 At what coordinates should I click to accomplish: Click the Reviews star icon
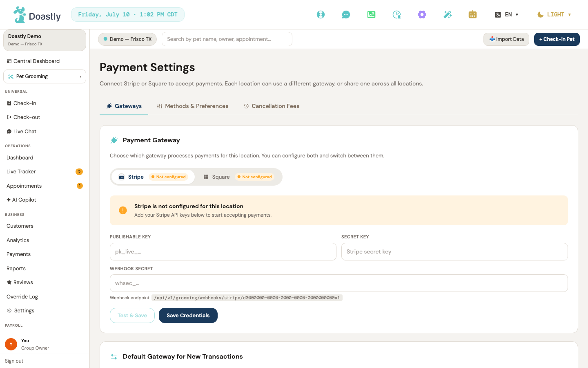(9, 283)
